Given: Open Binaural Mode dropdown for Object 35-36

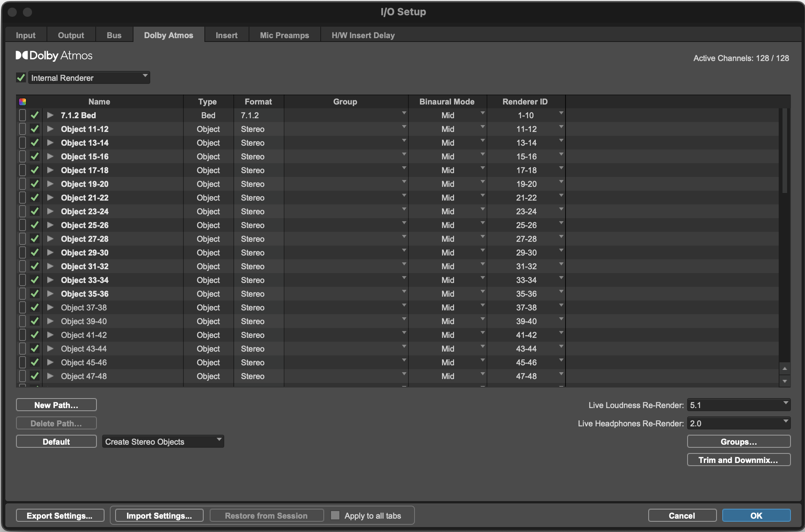Looking at the screenshot, I should pyautogui.click(x=482, y=292).
